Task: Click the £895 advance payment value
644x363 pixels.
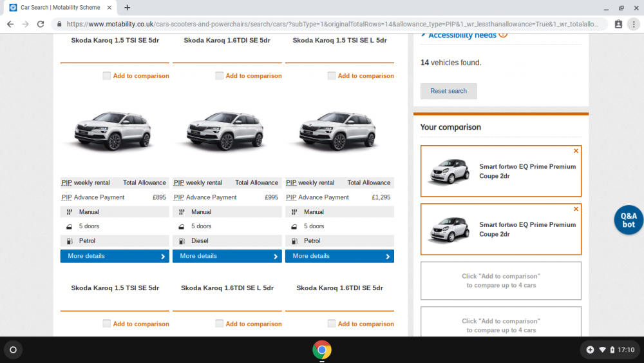Action: click(159, 197)
